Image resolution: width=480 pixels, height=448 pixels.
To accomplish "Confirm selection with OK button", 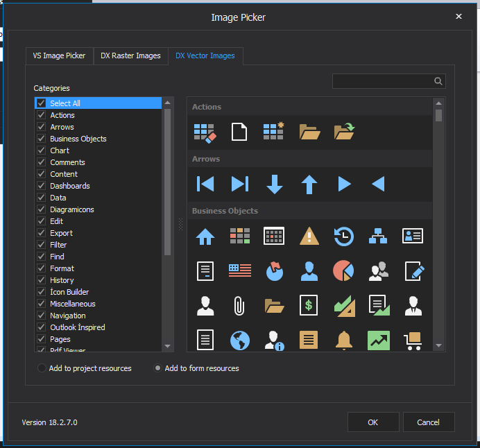I will pyautogui.click(x=373, y=422).
